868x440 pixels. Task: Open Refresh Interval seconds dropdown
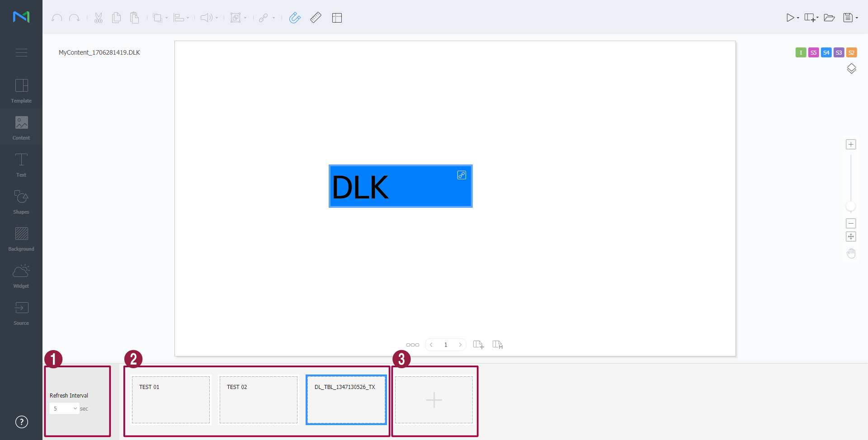64,408
